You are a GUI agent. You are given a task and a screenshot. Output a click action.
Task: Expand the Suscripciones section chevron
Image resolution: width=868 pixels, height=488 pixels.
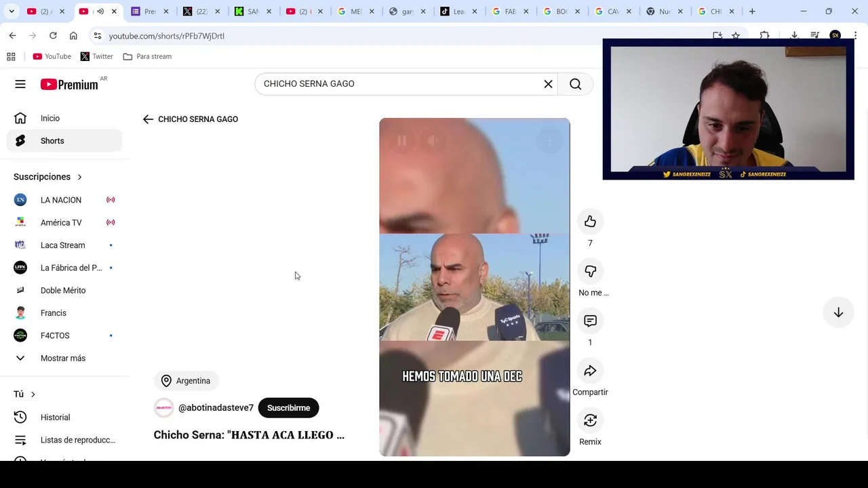79,177
